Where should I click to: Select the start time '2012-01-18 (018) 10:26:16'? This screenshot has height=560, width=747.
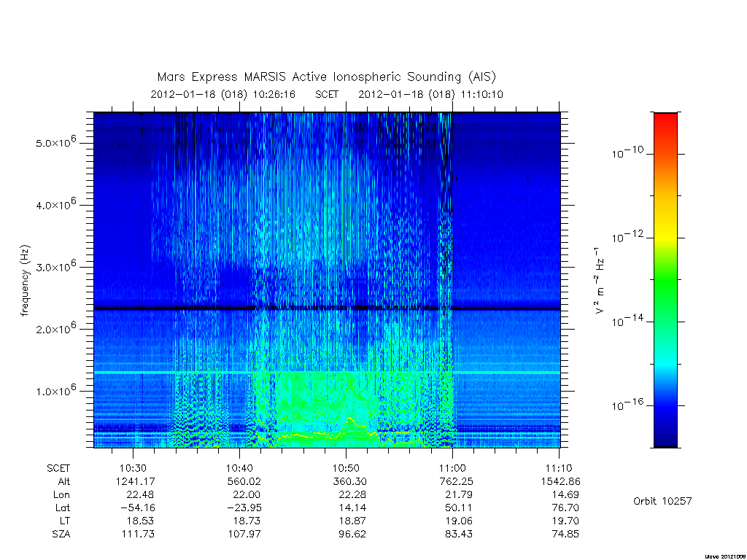[x=223, y=94]
